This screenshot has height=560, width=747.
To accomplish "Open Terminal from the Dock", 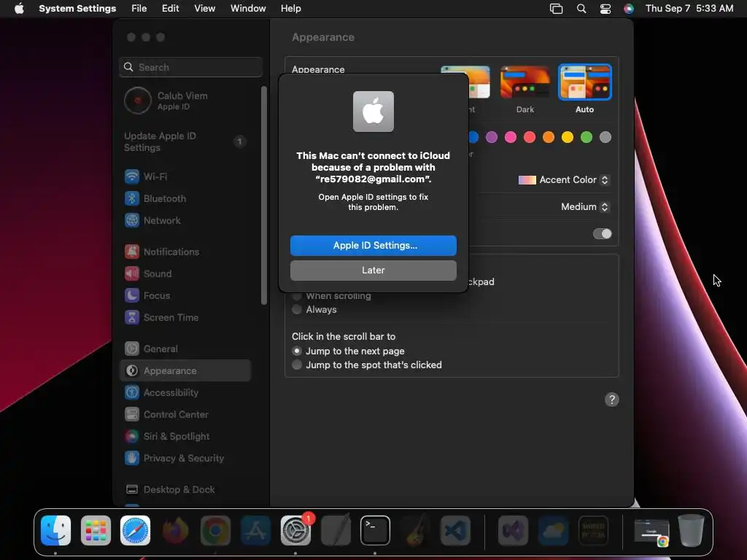I will point(375,531).
